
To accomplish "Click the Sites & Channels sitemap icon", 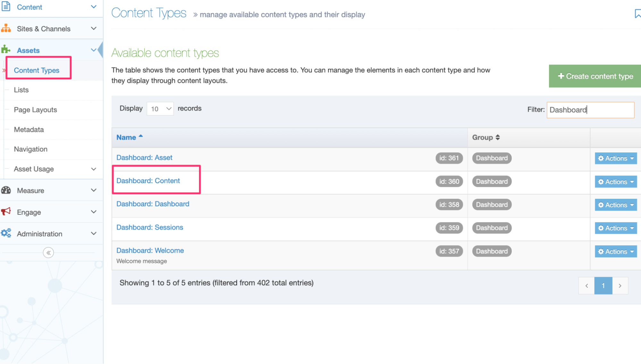I will coord(6,28).
